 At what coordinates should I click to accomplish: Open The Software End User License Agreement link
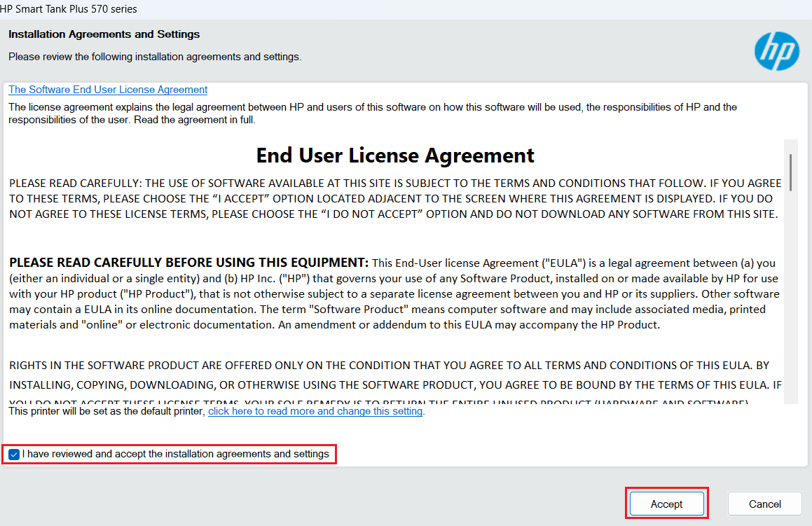click(x=107, y=89)
